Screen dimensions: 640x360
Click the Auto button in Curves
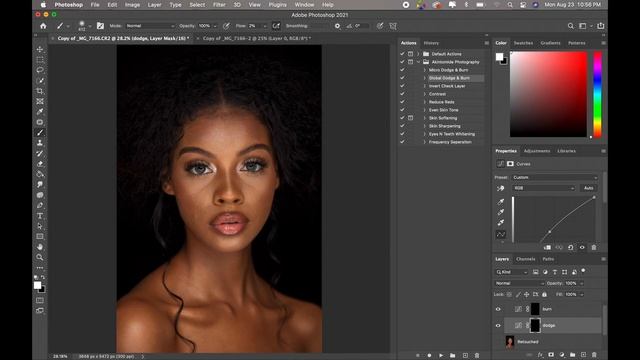pos(588,188)
